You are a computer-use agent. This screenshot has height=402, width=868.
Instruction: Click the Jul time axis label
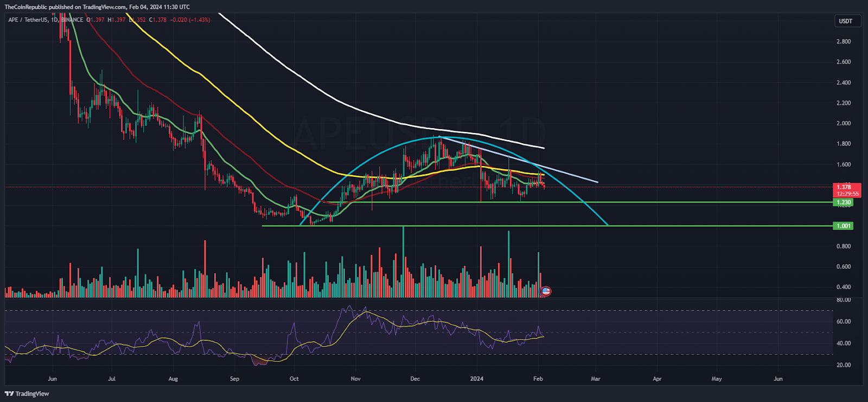pyautogui.click(x=112, y=379)
